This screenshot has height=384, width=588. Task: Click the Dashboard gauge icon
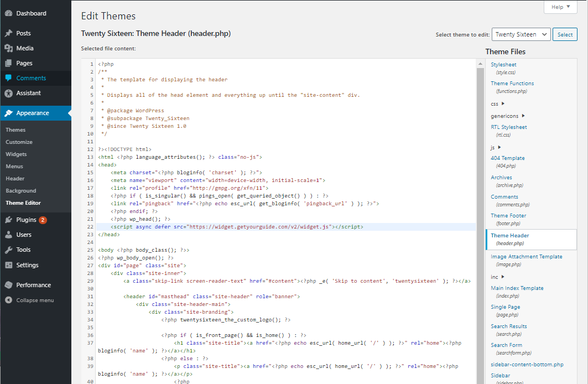pos(9,13)
